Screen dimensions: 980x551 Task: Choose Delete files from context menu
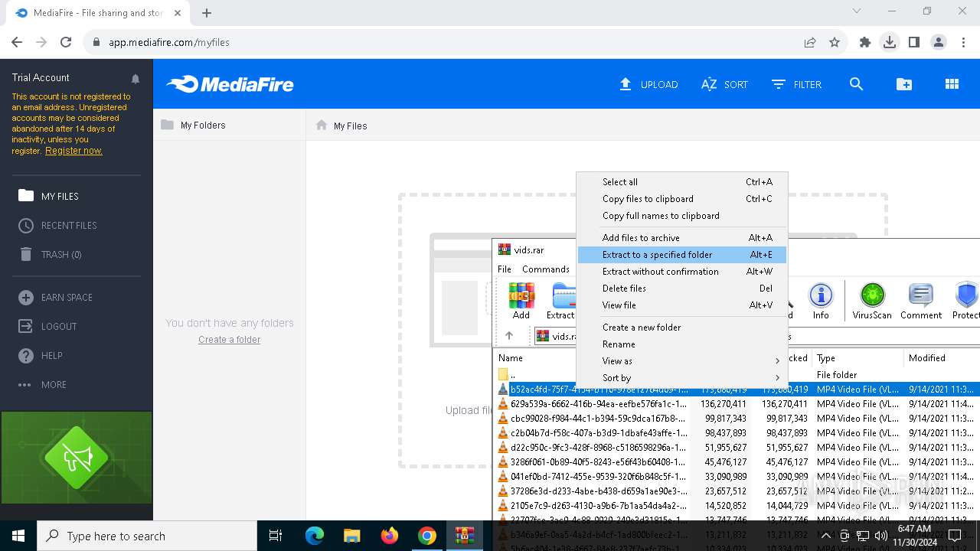click(681, 289)
